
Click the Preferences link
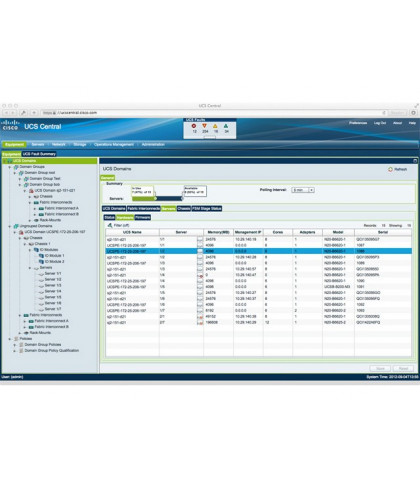click(x=358, y=123)
